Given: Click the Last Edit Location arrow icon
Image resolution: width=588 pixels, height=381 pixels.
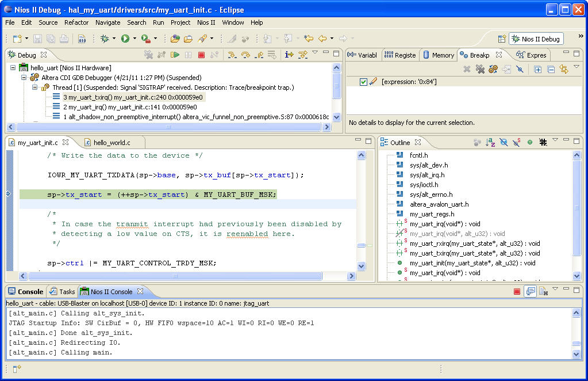Looking at the screenshot, I should (x=308, y=39).
